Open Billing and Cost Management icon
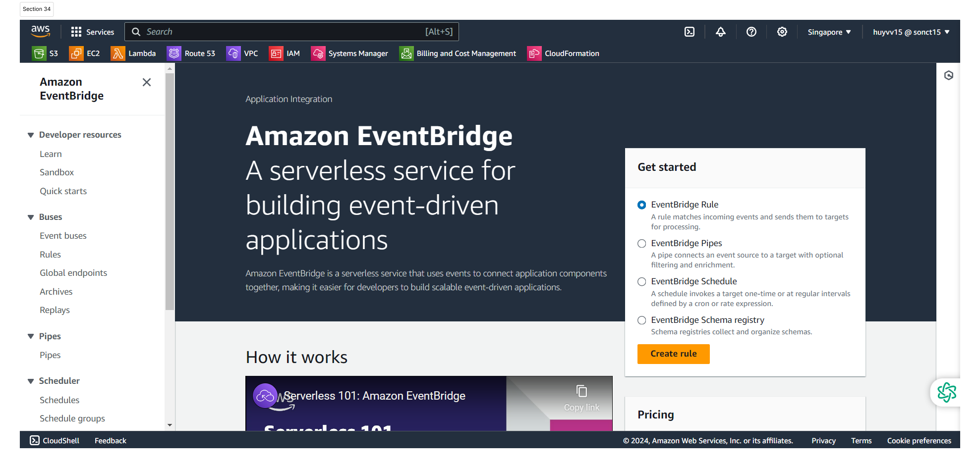Viewport: 980px width, 468px height. point(406,53)
